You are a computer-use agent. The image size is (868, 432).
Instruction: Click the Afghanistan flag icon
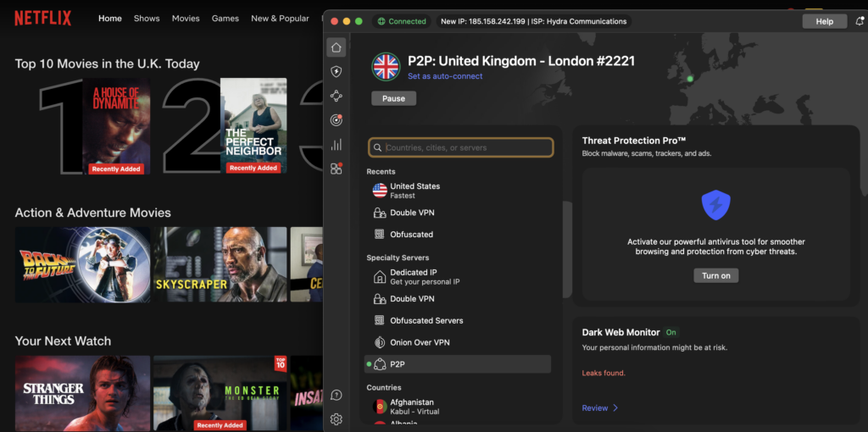pyautogui.click(x=380, y=407)
